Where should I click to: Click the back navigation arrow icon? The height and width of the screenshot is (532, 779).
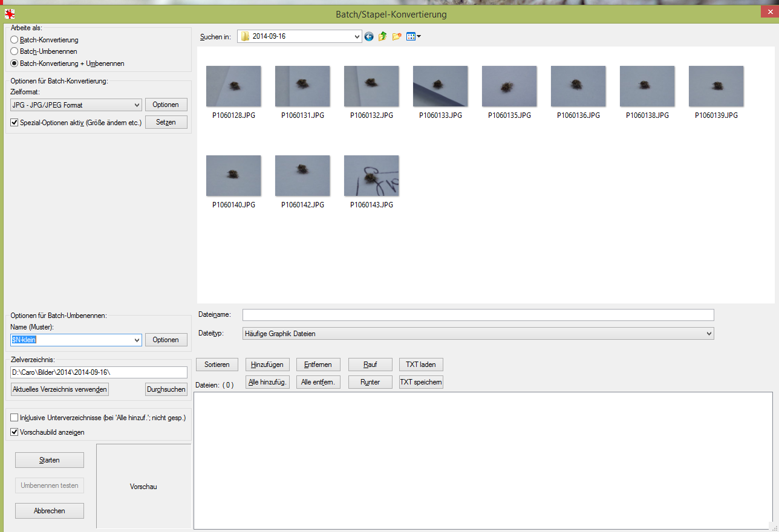click(x=369, y=37)
